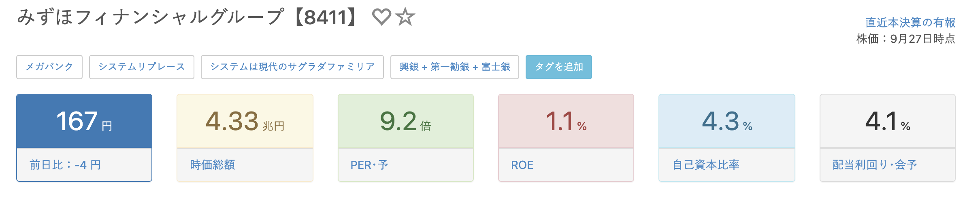Click the 167円 stock price panel
Viewport: 980px width, 198px height.
(x=84, y=121)
